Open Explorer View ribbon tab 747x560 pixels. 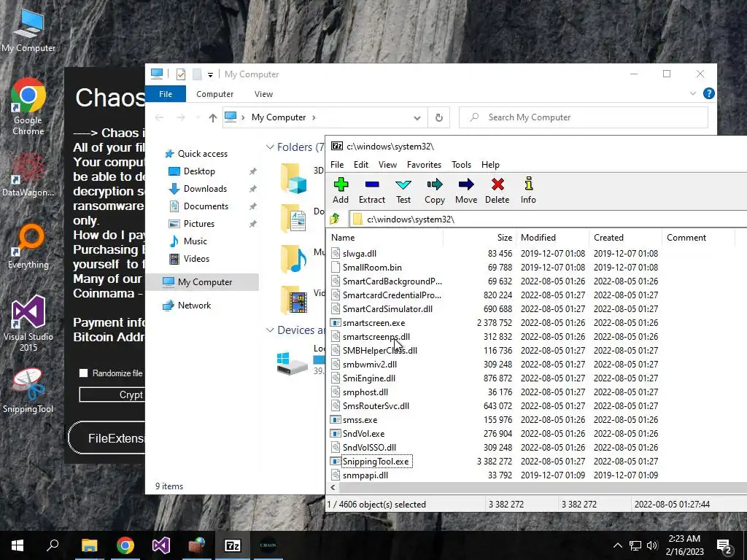click(263, 94)
